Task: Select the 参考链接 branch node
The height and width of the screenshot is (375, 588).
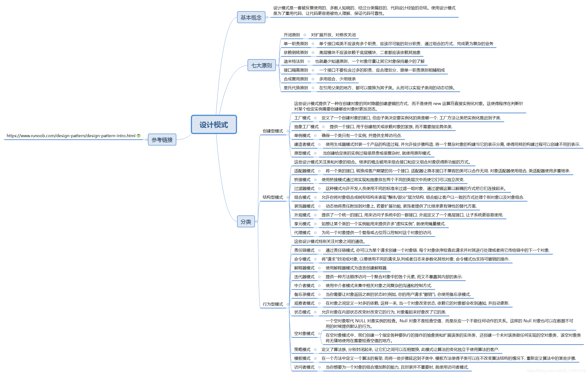Action: pyautogui.click(x=162, y=140)
